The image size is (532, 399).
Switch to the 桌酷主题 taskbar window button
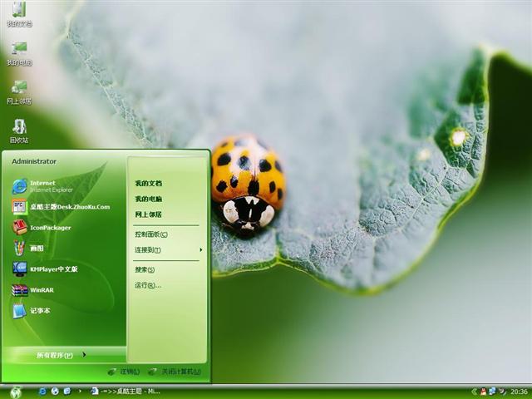(x=126, y=392)
